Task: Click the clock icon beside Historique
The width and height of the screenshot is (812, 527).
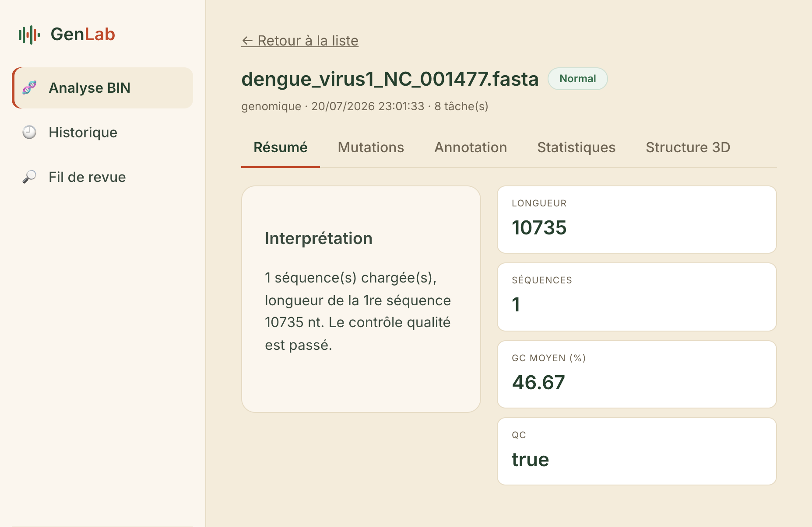Action: pos(29,132)
